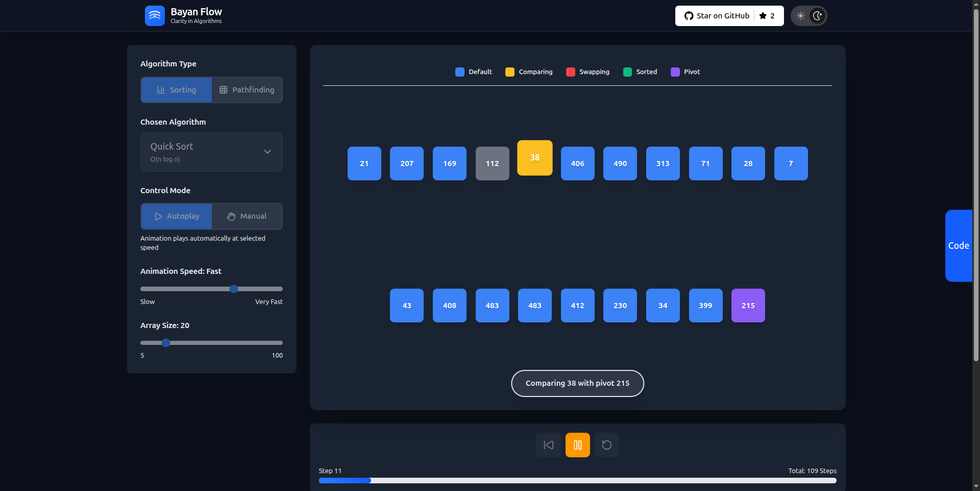The image size is (980, 491).
Task: Select the Pathfinding tab
Action: [x=247, y=89]
